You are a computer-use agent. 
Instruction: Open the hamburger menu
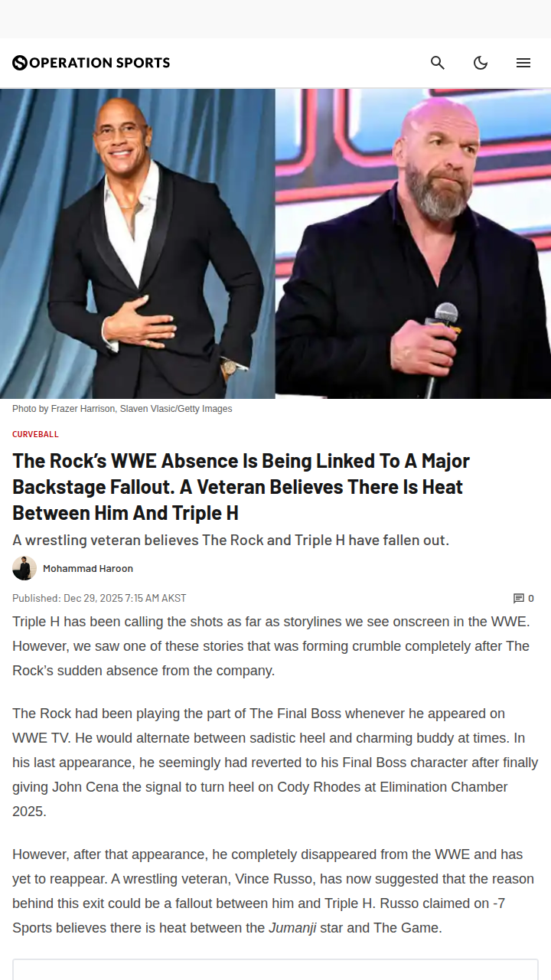click(x=523, y=63)
